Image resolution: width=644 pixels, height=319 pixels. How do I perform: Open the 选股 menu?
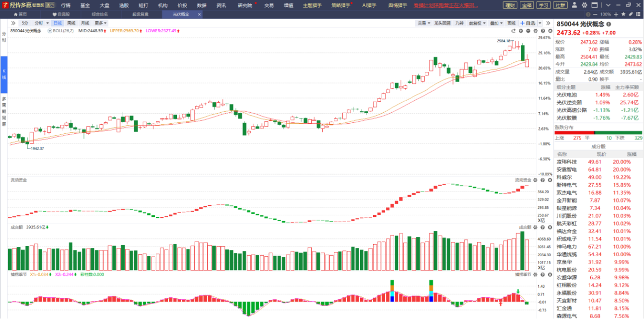pos(124,5)
